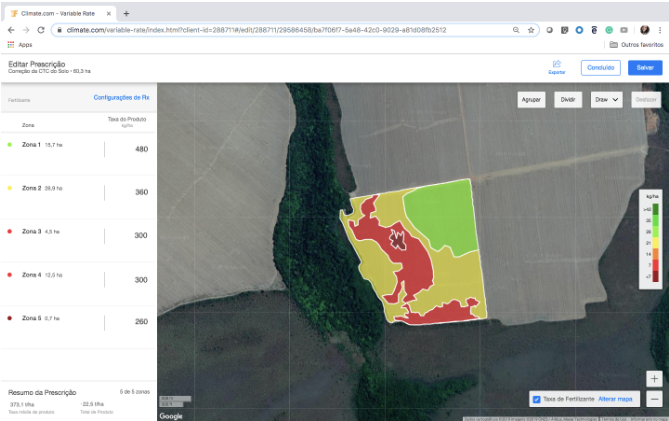Viewport: 669px width, 421px height.
Task: Click the browser address bar URL
Action: click(256, 30)
